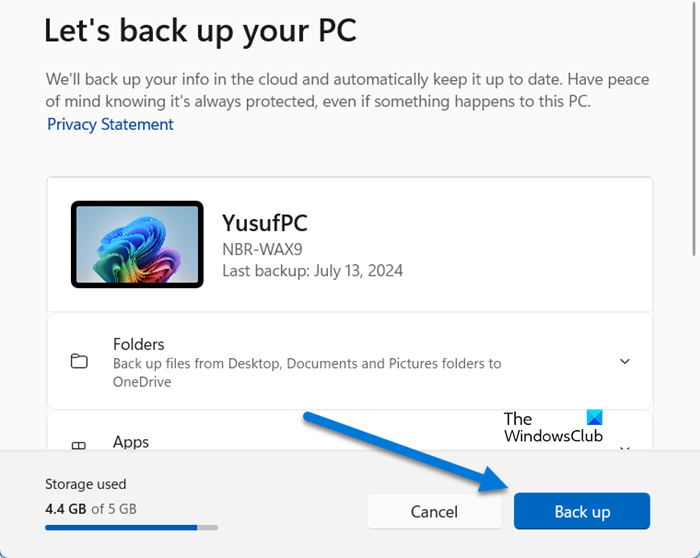This screenshot has height=558, width=700.
Task: Expand the Apps section chevron
Action: (x=625, y=447)
